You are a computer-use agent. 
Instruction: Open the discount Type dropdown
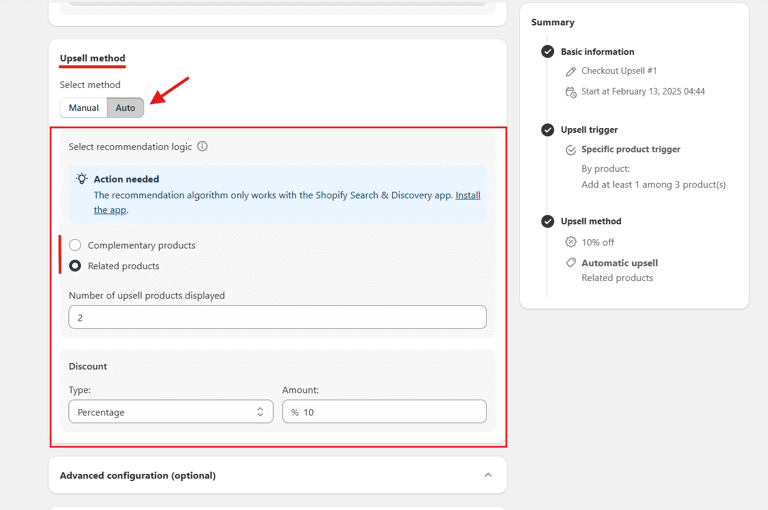tap(170, 412)
